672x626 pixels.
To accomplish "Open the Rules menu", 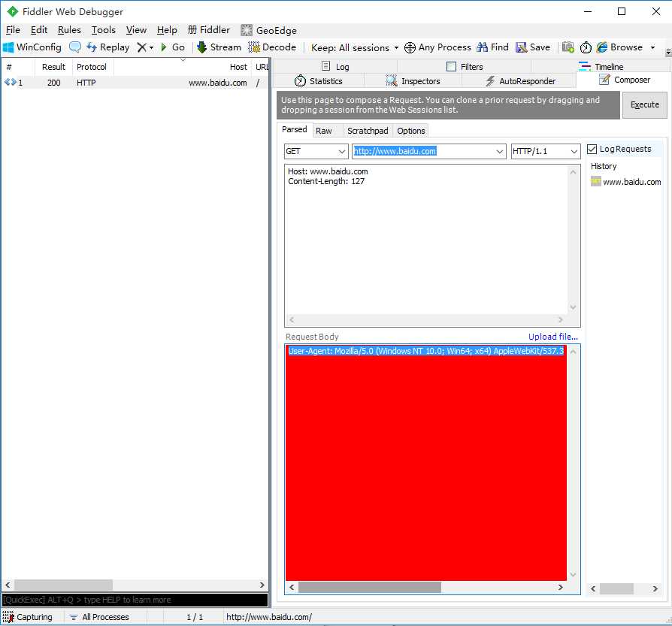I will click(69, 30).
